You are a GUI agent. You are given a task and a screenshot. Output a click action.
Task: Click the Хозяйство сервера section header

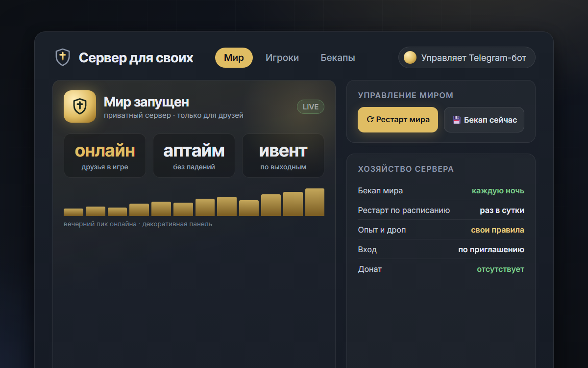(406, 169)
